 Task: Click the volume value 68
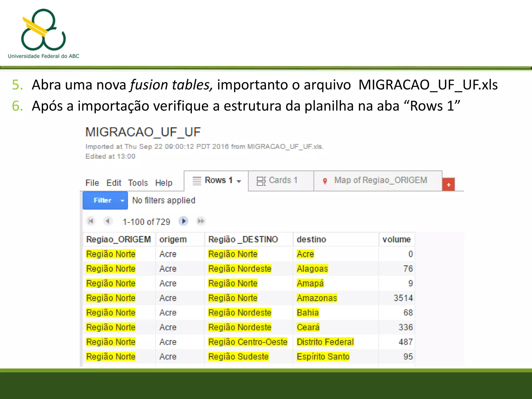408,312
